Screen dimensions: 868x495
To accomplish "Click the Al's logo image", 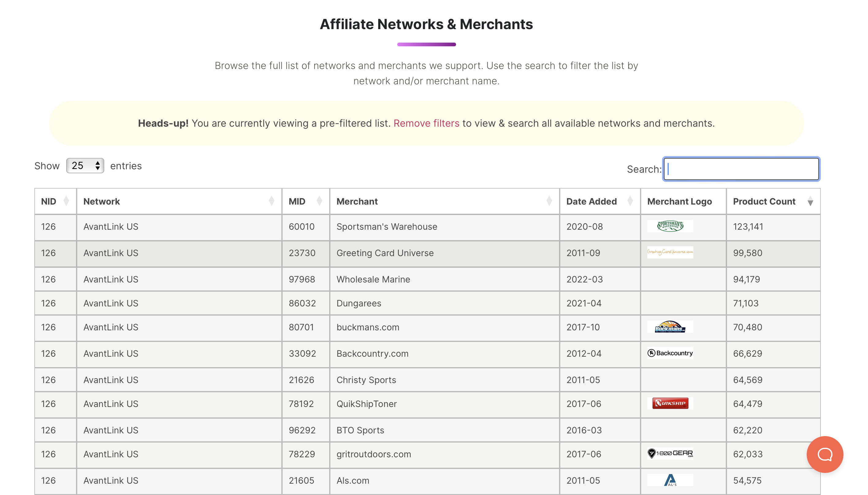I will (670, 480).
